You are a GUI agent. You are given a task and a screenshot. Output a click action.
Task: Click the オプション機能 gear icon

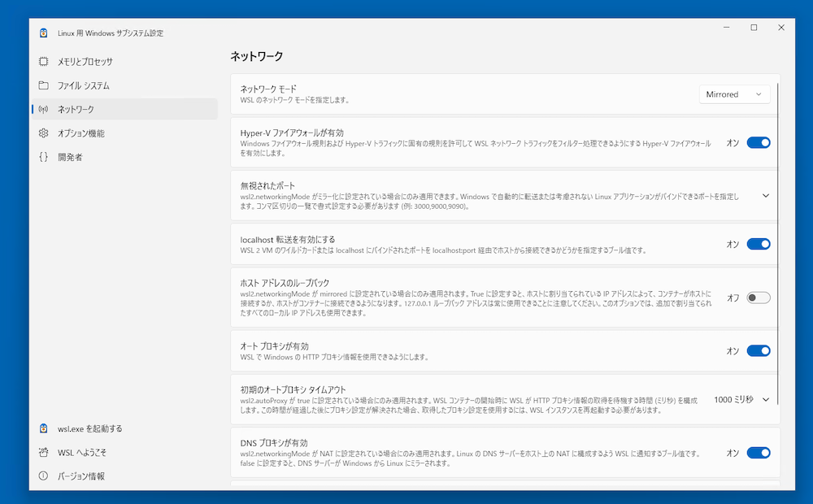[x=44, y=133]
